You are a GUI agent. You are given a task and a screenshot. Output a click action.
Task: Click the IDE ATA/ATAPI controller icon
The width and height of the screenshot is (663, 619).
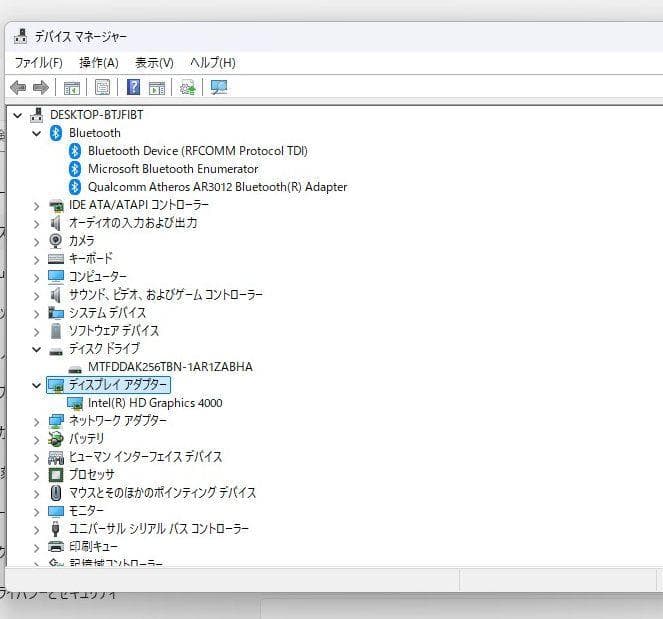click(x=56, y=205)
